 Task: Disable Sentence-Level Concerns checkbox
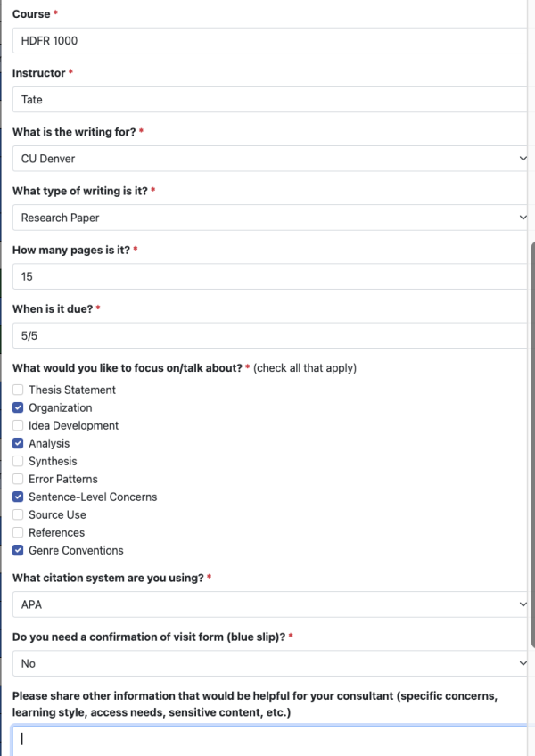click(18, 497)
